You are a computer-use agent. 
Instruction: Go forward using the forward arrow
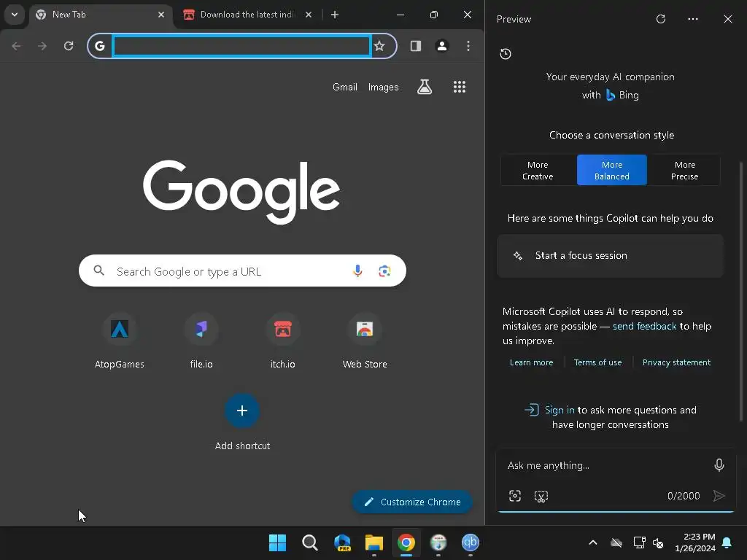pyautogui.click(x=42, y=46)
